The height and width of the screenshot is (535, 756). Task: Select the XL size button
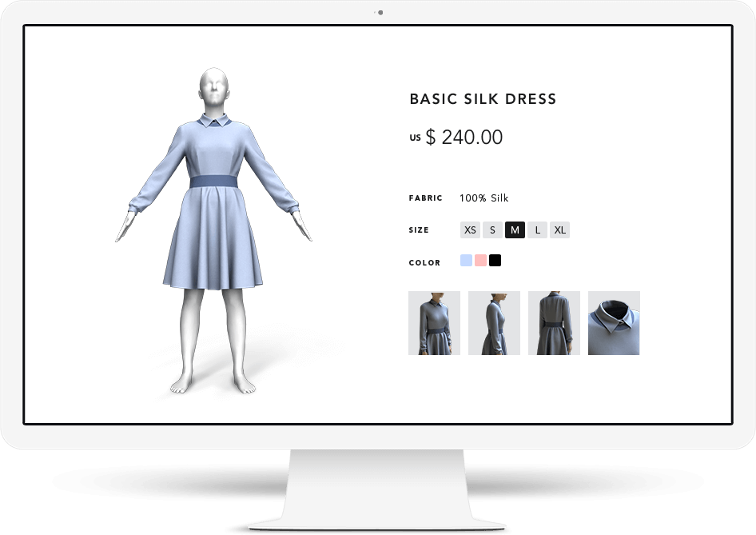pos(559,230)
